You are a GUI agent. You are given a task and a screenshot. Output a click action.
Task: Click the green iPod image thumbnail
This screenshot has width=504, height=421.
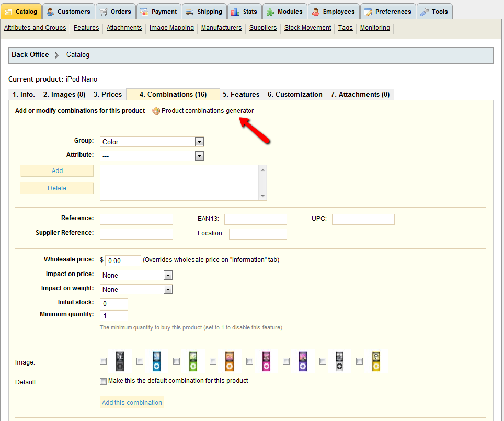[x=193, y=361]
